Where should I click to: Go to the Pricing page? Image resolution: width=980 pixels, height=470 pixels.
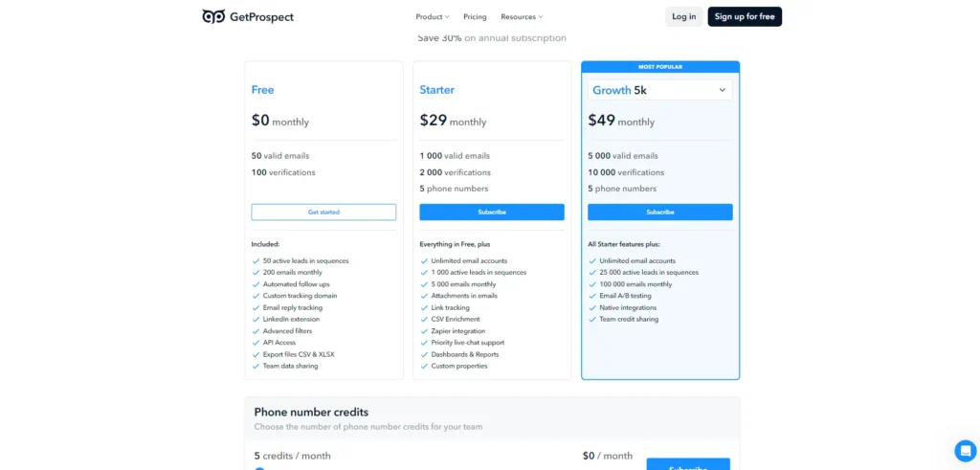(x=475, y=17)
